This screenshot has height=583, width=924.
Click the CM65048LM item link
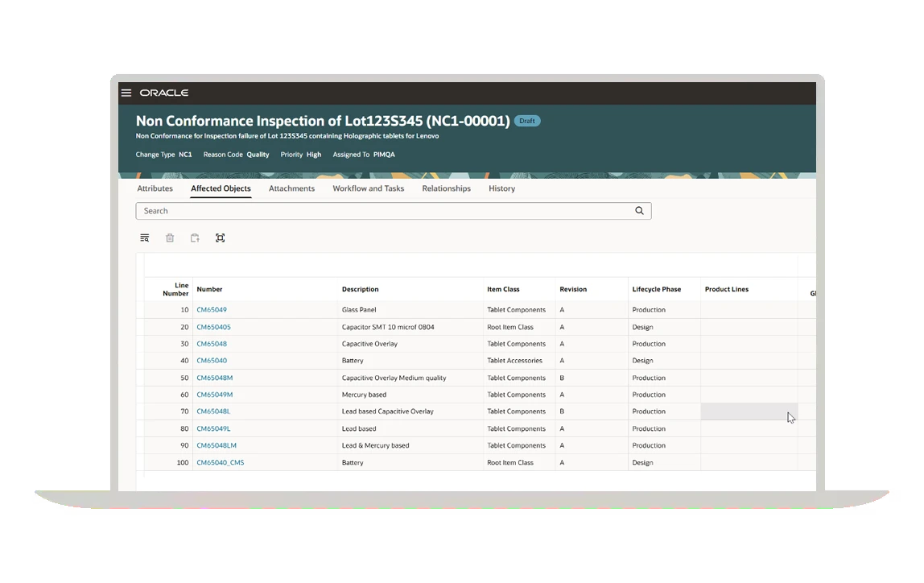(x=217, y=445)
